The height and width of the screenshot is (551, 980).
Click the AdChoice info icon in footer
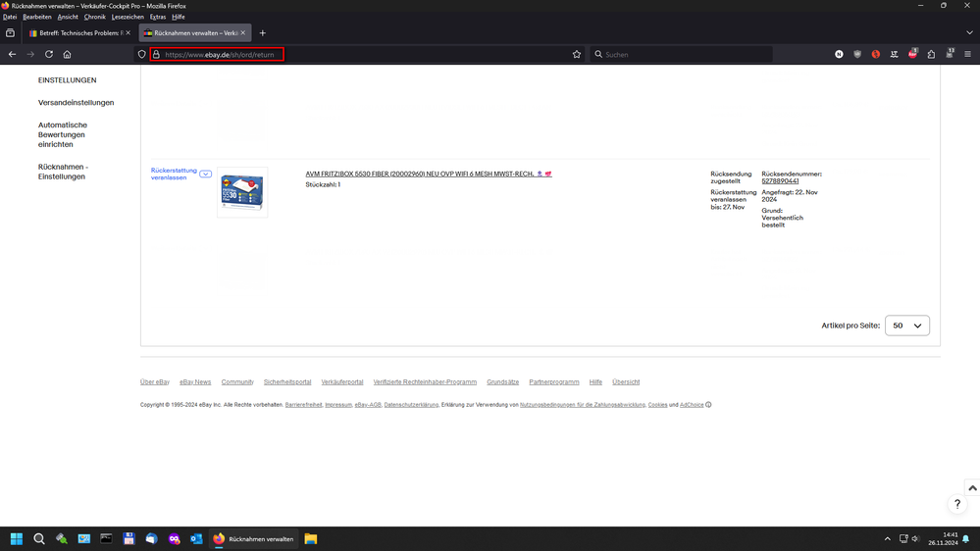708,405
